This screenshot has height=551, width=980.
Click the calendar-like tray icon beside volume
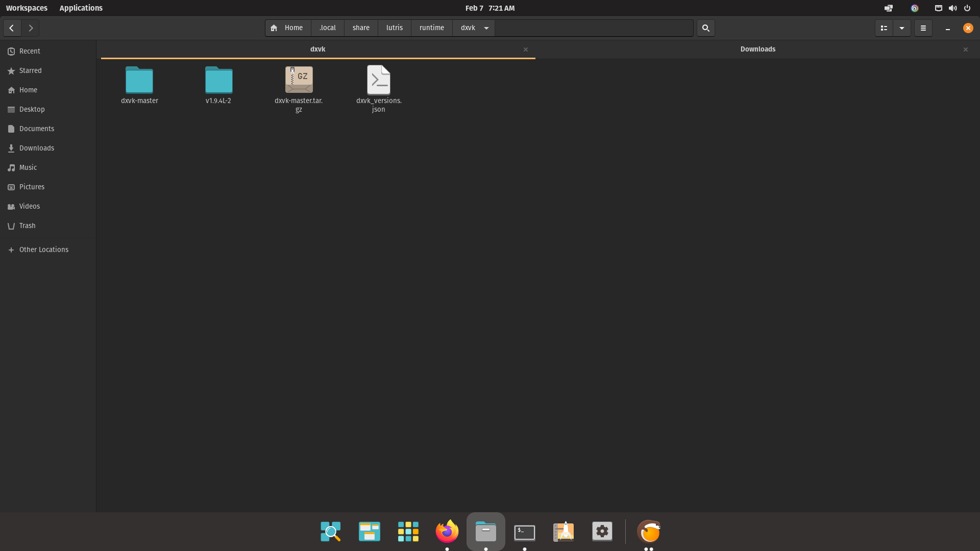[x=939, y=8]
